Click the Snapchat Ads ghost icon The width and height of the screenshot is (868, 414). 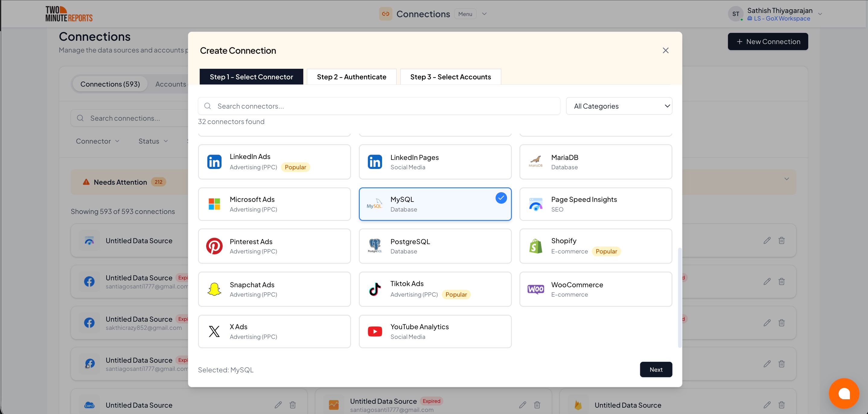214,289
